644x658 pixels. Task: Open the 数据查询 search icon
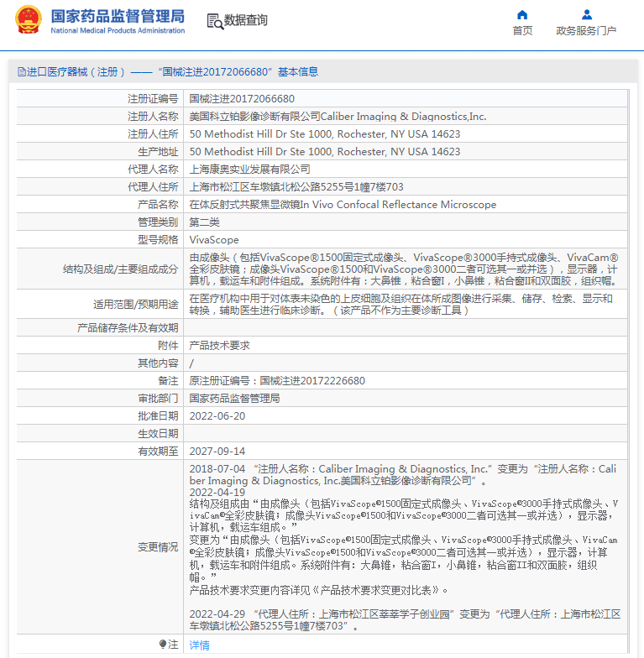[x=215, y=21]
